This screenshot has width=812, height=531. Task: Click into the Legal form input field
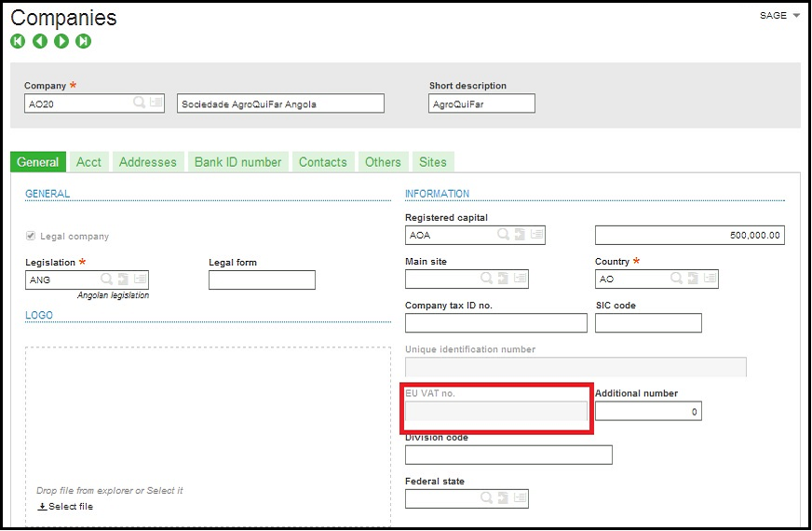262,280
